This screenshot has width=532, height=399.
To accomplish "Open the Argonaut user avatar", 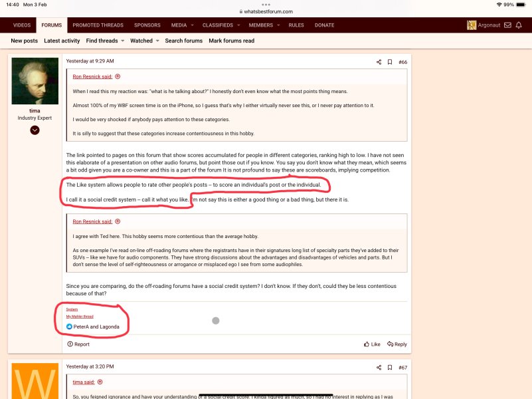I will [x=472, y=25].
